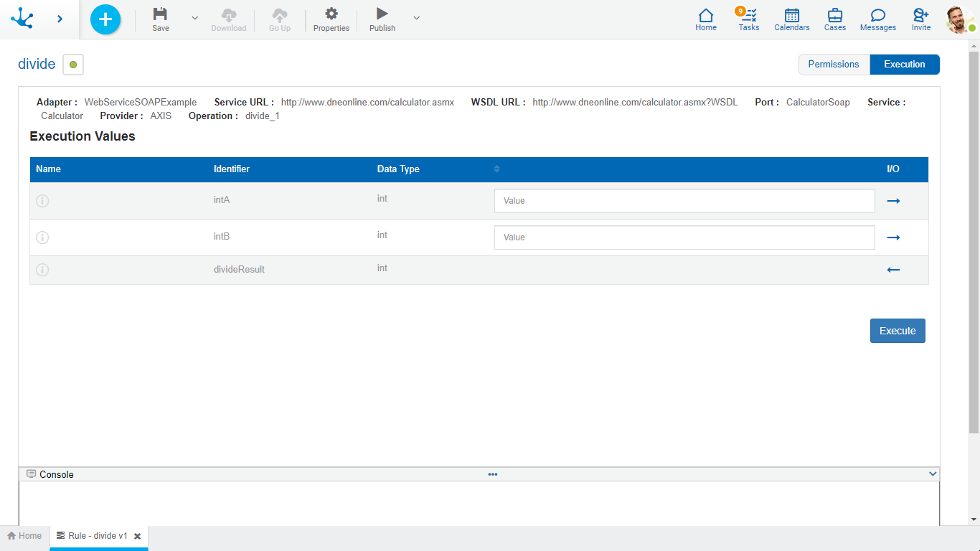Switch to the Permissions tab
The width and height of the screenshot is (980, 551).
[833, 65]
